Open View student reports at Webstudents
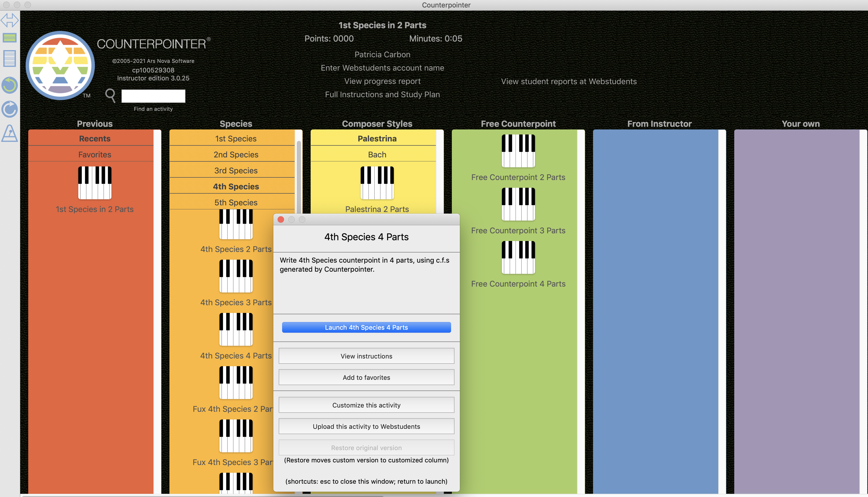This screenshot has height=497, width=868. click(x=569, y=81)
